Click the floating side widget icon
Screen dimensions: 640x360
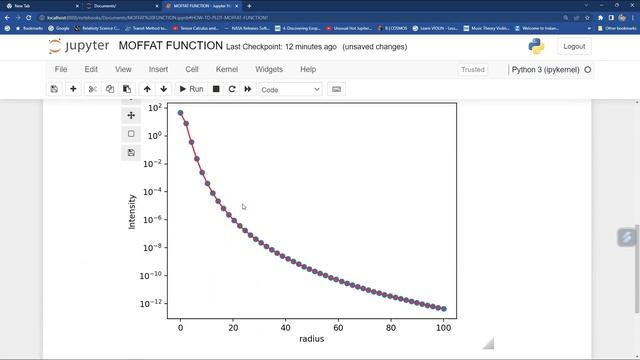point(627,237)
